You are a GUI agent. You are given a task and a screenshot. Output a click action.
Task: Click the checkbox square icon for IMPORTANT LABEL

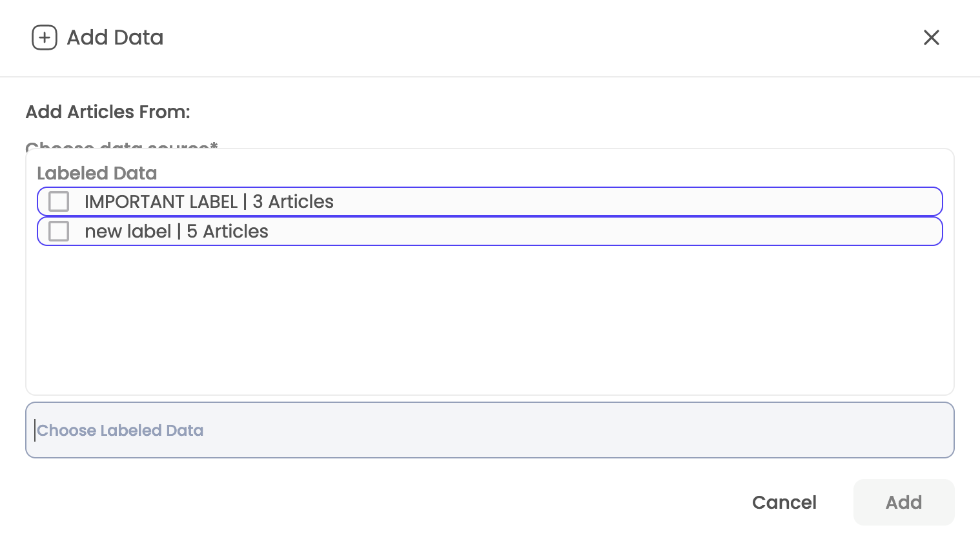coord(58,201)
